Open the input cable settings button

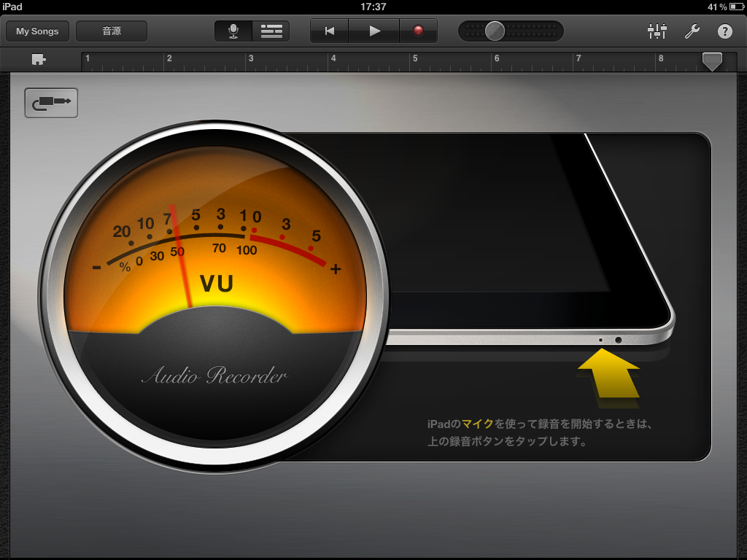tap(51, 102)
